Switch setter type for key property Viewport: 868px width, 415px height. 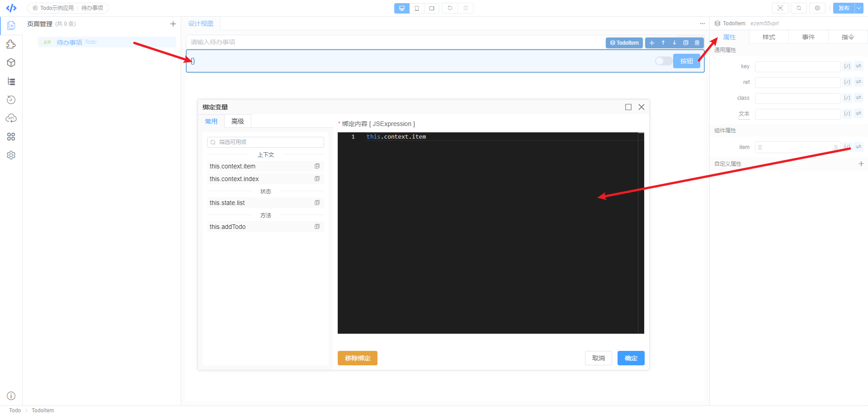[859, 66]
